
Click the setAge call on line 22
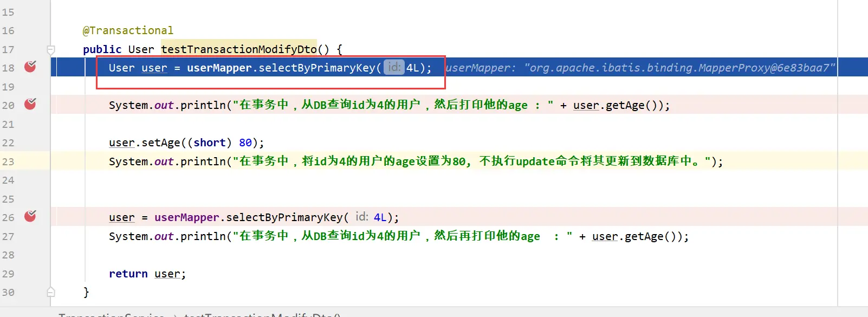point(161,143)
